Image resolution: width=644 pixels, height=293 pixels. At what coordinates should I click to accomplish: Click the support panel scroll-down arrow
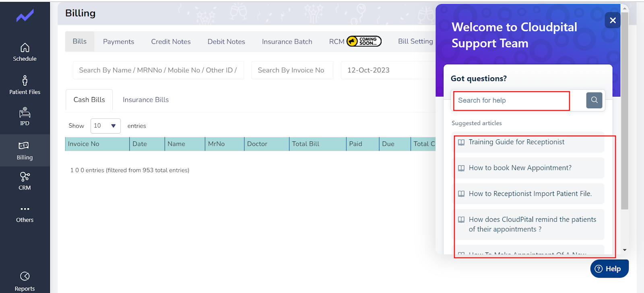click(625, 250)
